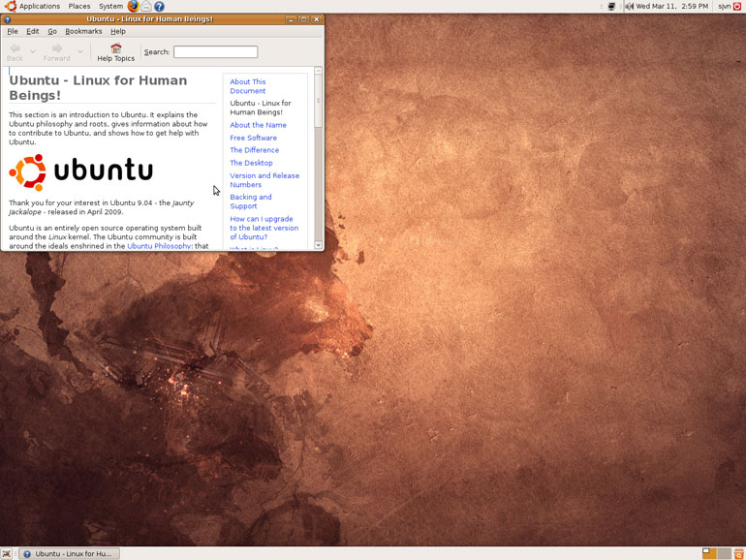Click the Help Topics home icon
This screenshot has height=560, width=746.
point(115,48)
